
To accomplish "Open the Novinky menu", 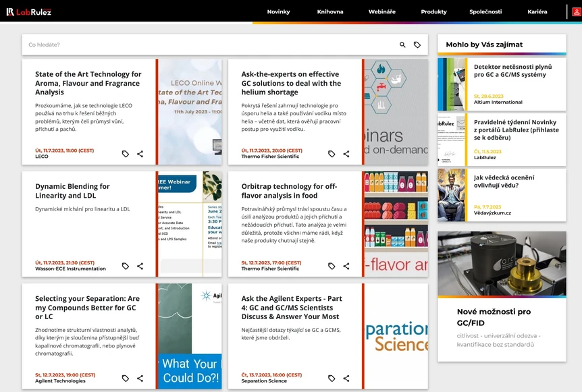I will pos(278,12).
